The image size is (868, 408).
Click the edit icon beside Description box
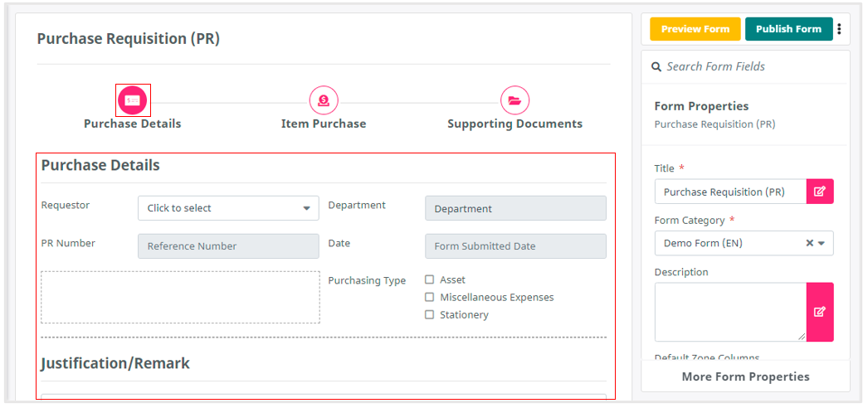(x=820, y=312)
